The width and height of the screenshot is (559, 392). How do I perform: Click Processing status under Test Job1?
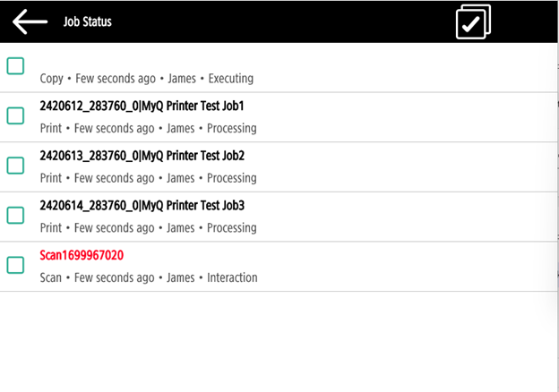[x=231, y=128]
